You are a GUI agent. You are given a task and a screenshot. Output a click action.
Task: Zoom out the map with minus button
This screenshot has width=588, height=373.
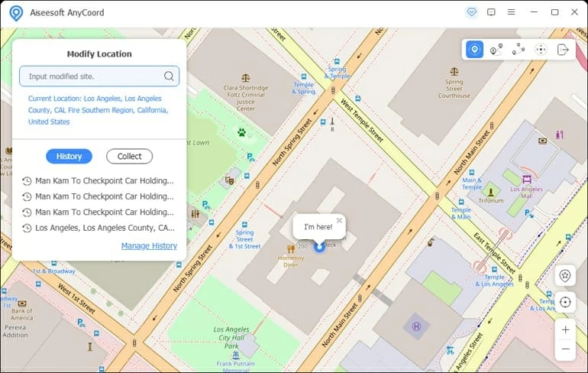pos(565,349)
